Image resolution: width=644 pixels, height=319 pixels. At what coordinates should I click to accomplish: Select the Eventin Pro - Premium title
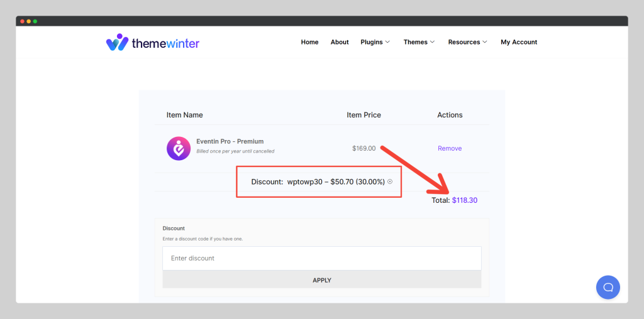230,141
